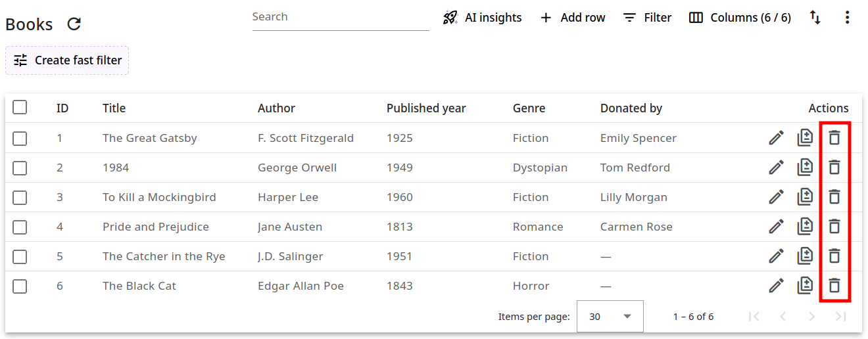The height and width of the screenshot is (339, 868).
Task: Edit The Great Gatsby row
Action: [776, 138]
